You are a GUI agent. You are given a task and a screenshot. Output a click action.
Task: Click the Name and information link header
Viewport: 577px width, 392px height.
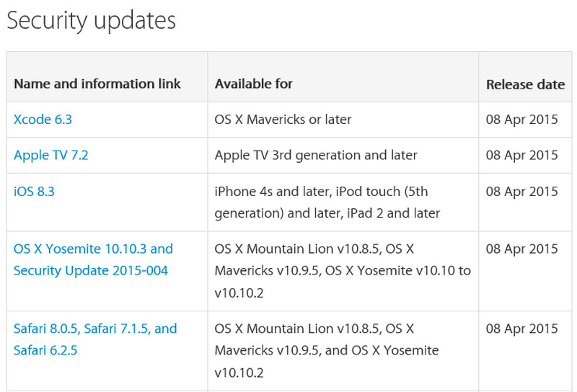click(x=97, y=84)
